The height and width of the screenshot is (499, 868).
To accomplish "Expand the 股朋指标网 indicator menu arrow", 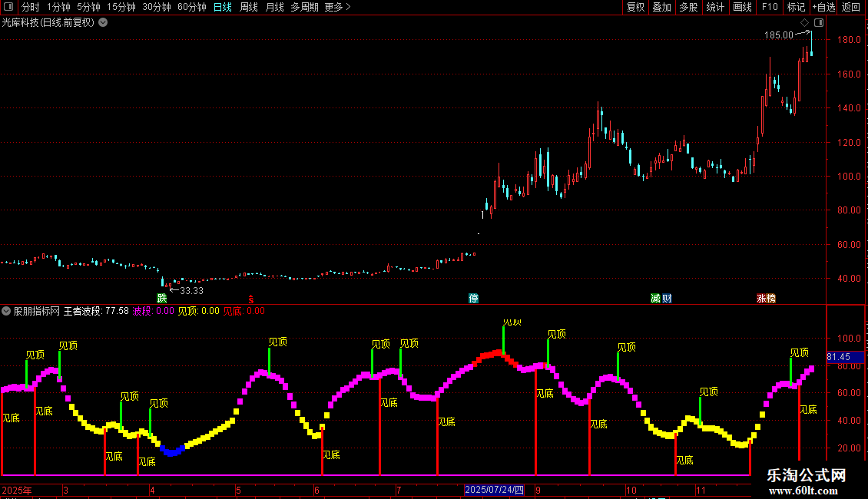I will 6,311.
